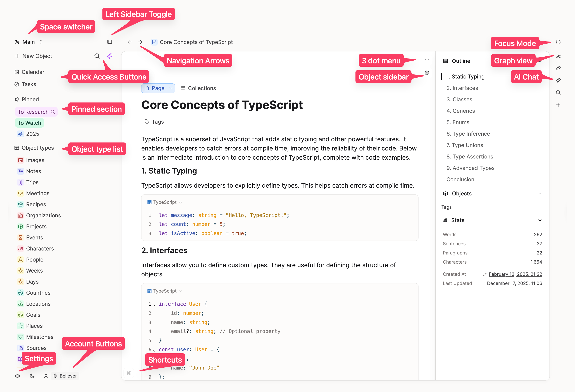This screenshot has height=392, width=575.
Task: Click the Settings gear icon
Action: pos(17,376)
